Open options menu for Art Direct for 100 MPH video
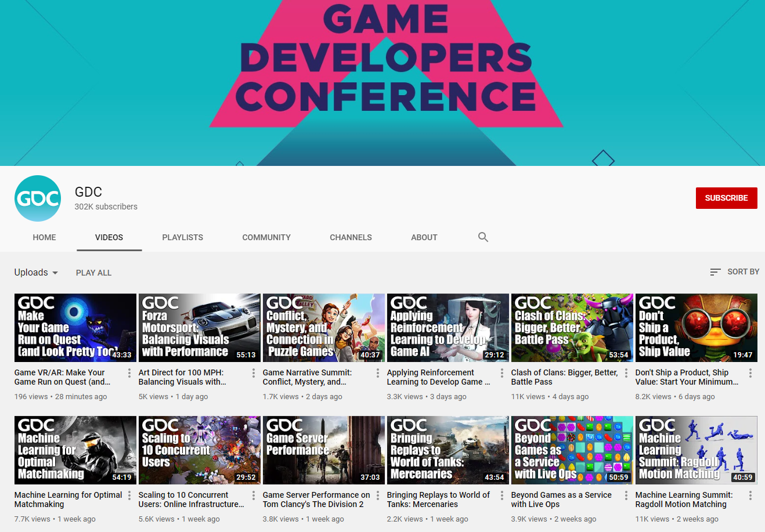This screenshot has height=532, width=765. point(254,373)
